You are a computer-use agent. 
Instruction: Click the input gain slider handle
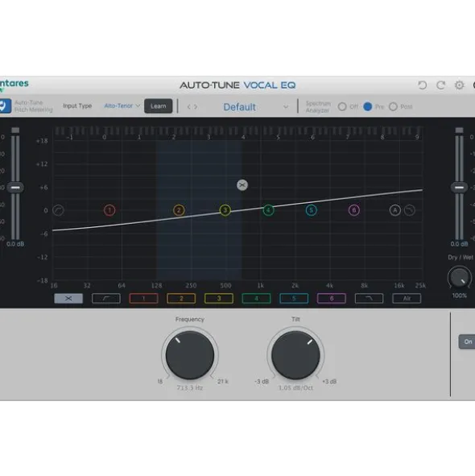point(15,188)
